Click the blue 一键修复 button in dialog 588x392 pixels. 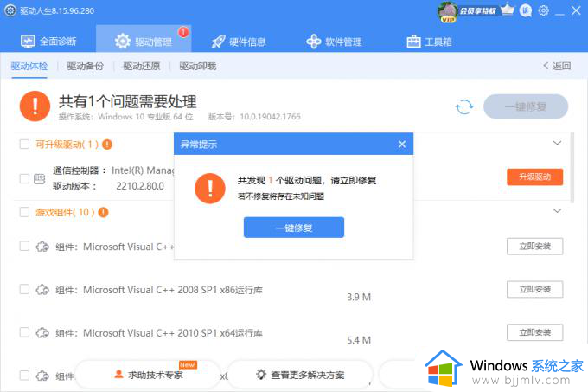[x=294, y=228]
